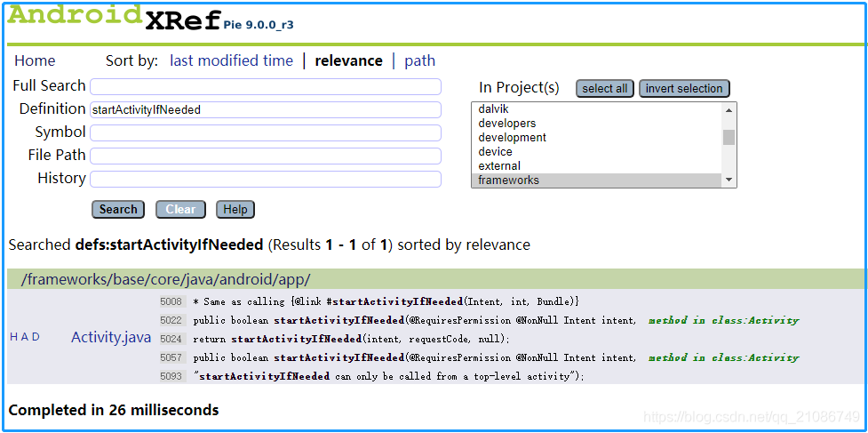Click the project list scroll down arrow
The width and height of the screenshot is (868, 433).
pyautogui.click(x=729, y=180)
